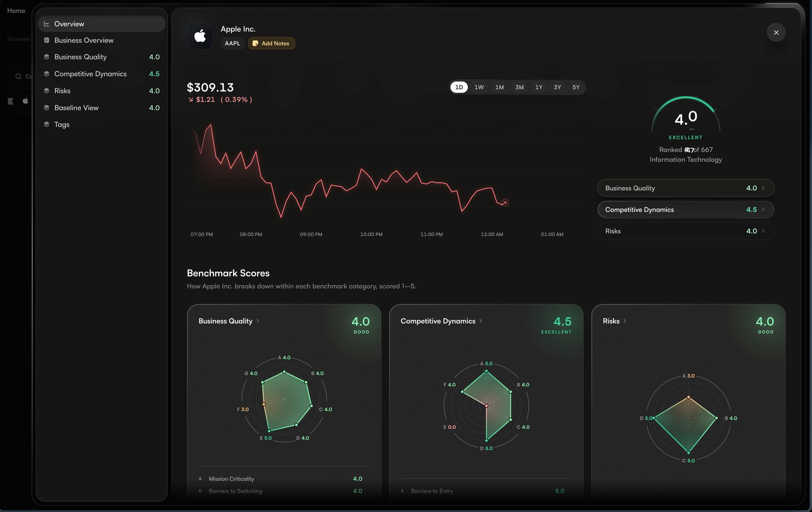
Task: Click chevron on right Competitive Dynamics row
Action: pos(763,210)
